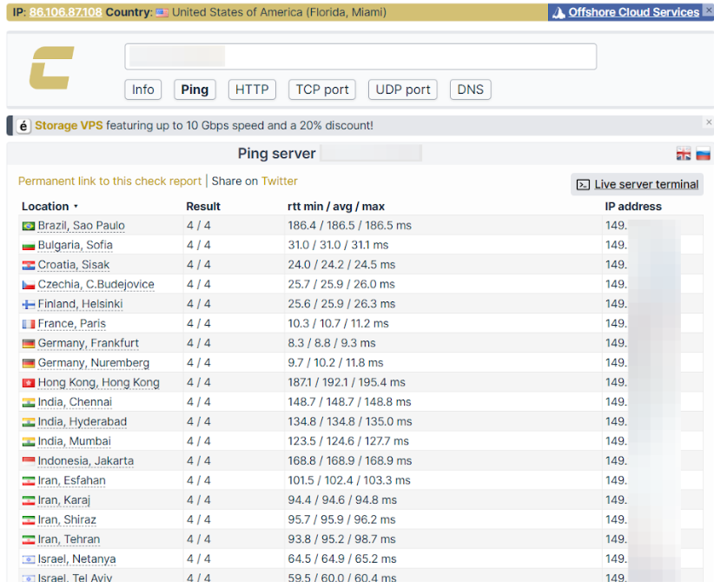This screenshot has height=588, width=714.
Task: Click the terminal icon on Live server terminal
Action: click(x=583, y=184)
